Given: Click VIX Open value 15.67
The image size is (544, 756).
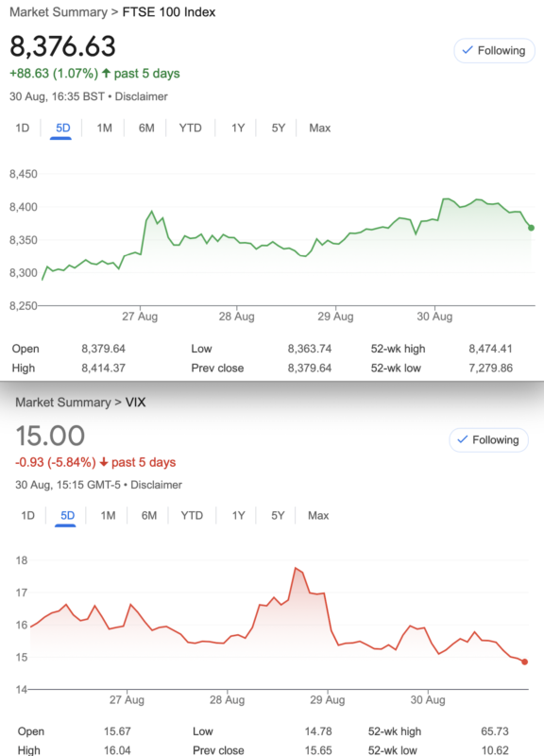Looking at the screenshot, I should (117, 731).
